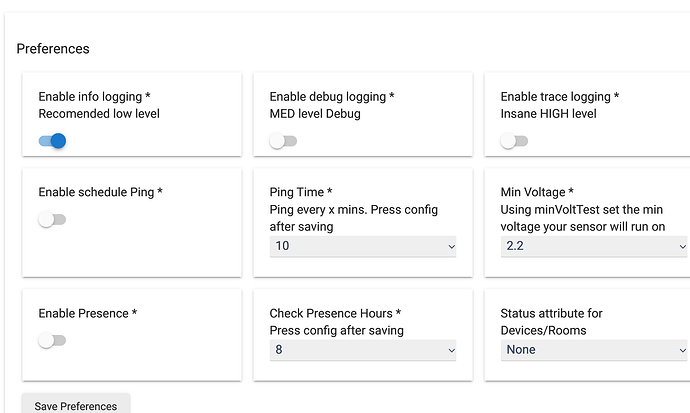Image resolution: width=690 pixels, height=413 pixels.
Task: Turn off the Enable info logging switch
Action: point(52,141)
